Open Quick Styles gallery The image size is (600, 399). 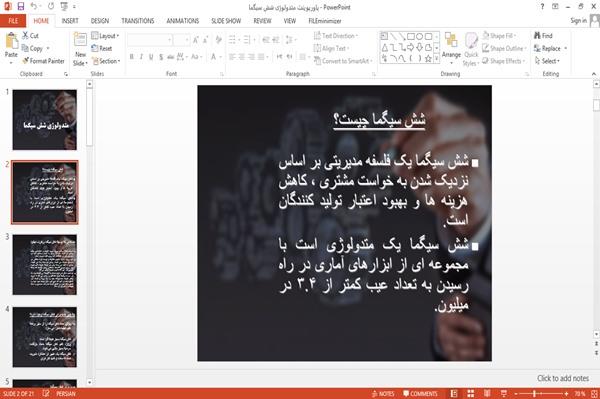tap(471, 49)
